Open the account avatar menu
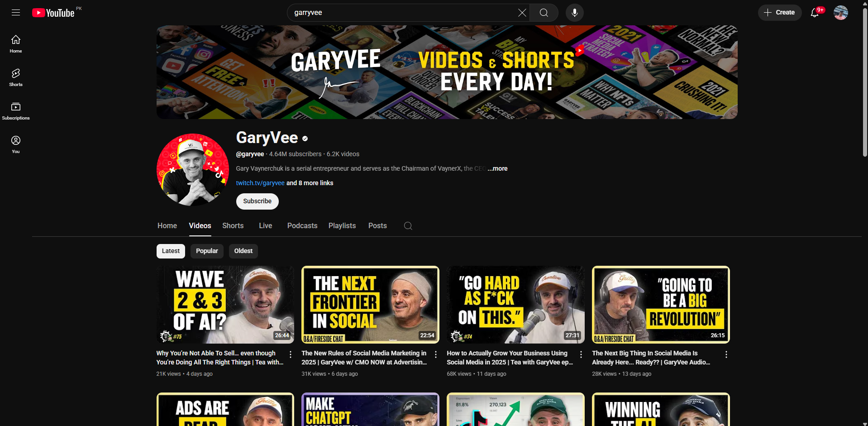 click(x=841, y=13)
